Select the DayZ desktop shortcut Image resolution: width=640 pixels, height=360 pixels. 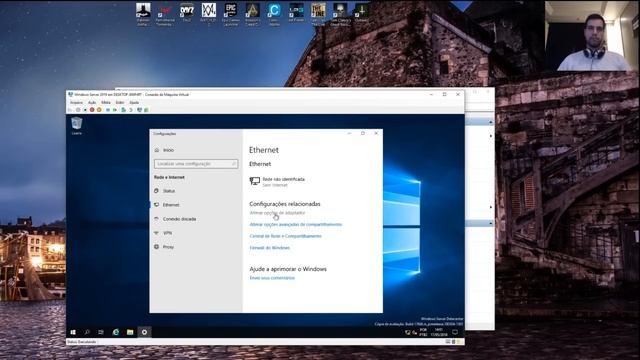187,12
